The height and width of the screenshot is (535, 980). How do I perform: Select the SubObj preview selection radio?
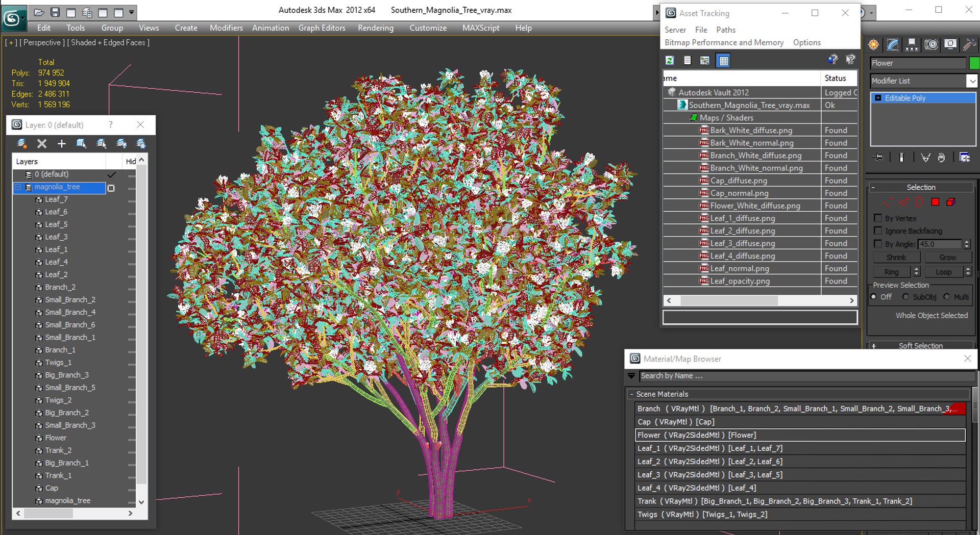[905, 296]
